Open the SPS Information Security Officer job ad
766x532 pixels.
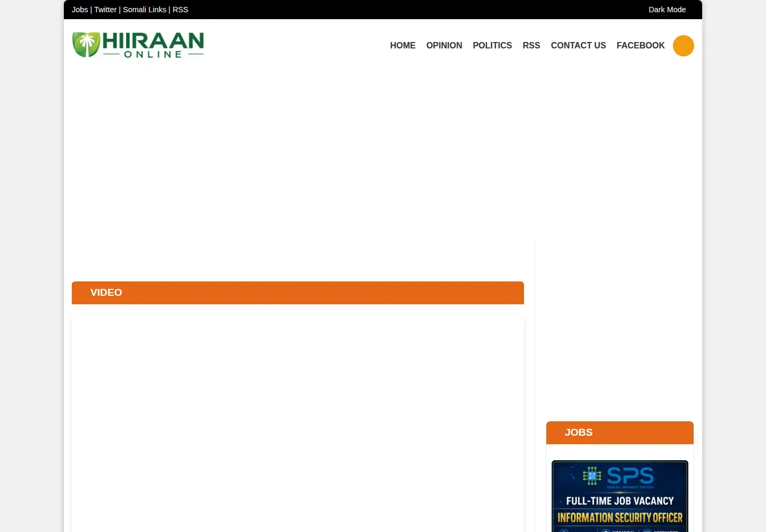coord(620,496)
